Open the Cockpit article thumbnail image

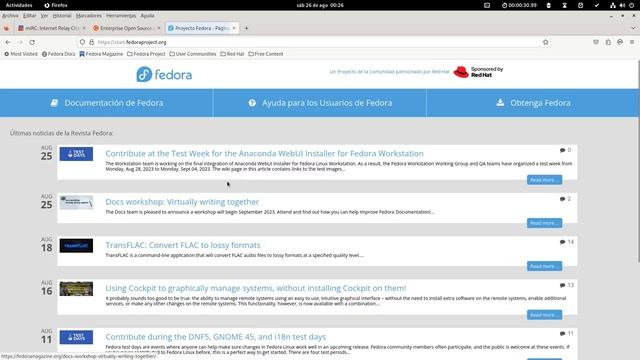coord(76,289)
